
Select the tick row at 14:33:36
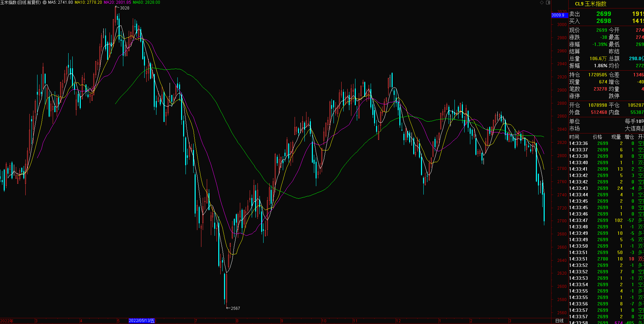606,143
